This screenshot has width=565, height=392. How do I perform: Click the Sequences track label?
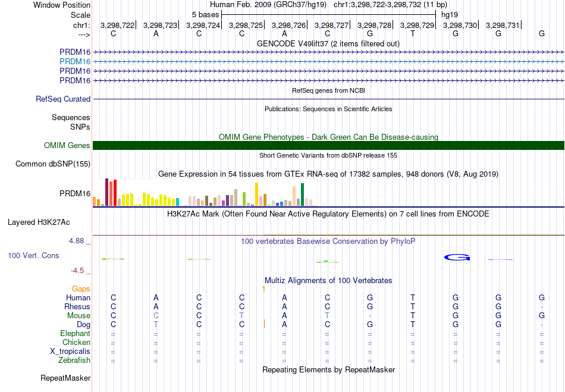click(71, 117)
